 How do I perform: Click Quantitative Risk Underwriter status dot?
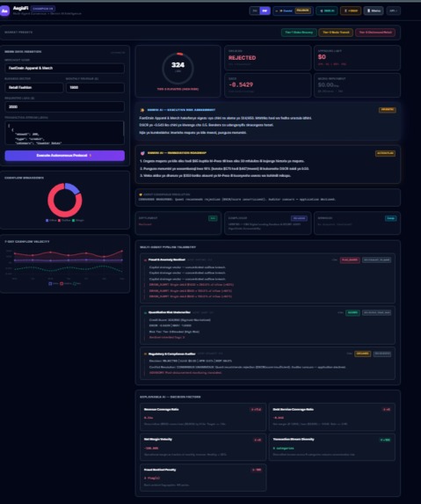click(145, 313)
